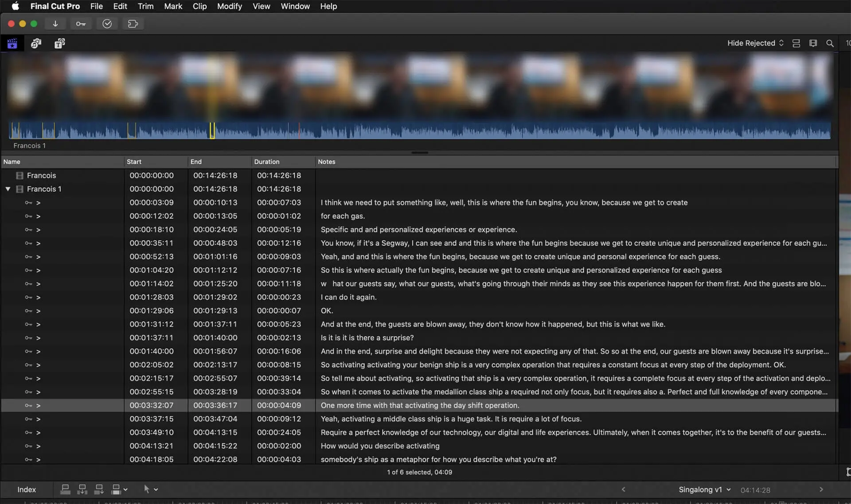Screen dimensions: 851x504
Task: Click the Index button
Action: point(27,489)
